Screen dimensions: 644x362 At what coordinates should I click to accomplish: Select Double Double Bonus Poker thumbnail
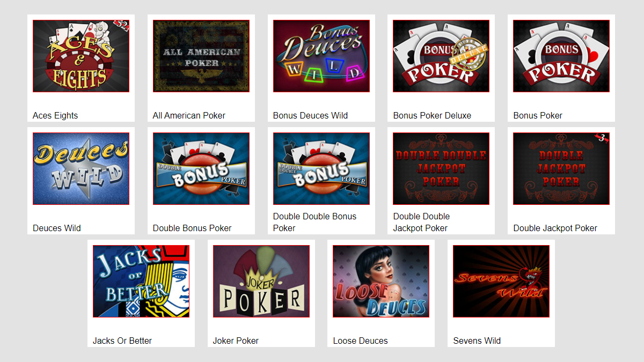tap(321, 168)
